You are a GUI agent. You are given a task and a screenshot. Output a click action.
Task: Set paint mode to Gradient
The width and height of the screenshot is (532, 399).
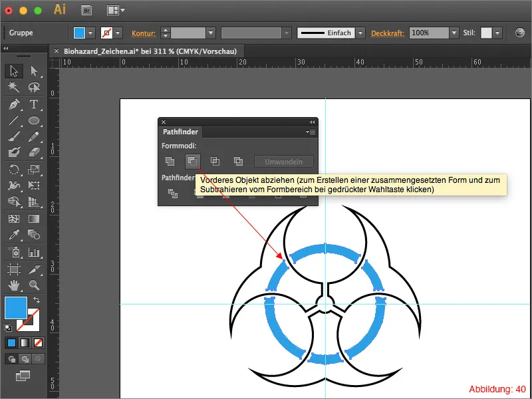[x=25, y=343]
